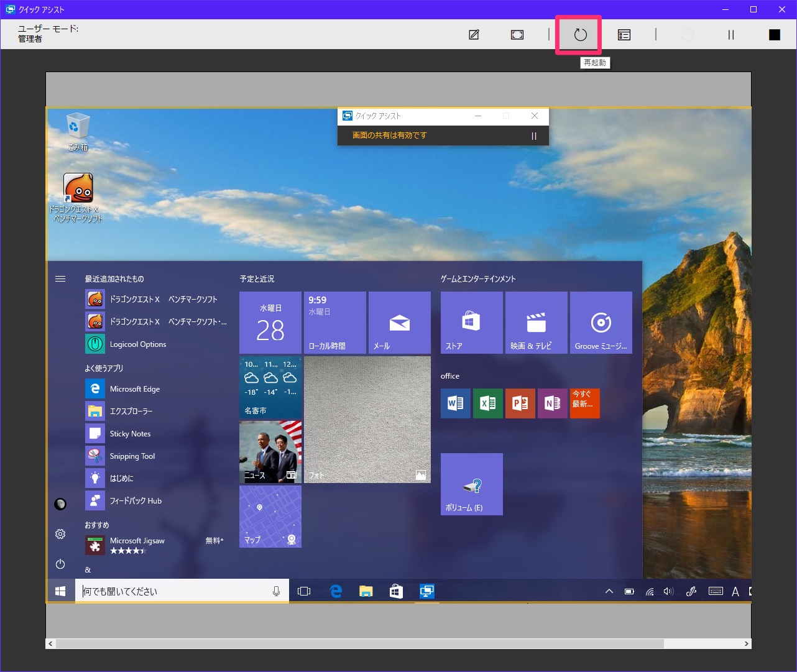Click the Windows Ink pen tray icon

point(691,591)
